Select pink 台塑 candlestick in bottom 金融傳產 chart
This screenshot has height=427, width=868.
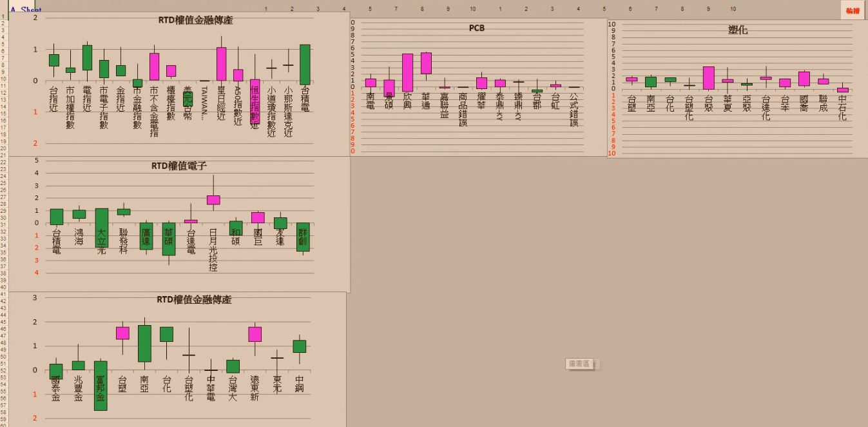click(122, 333)
